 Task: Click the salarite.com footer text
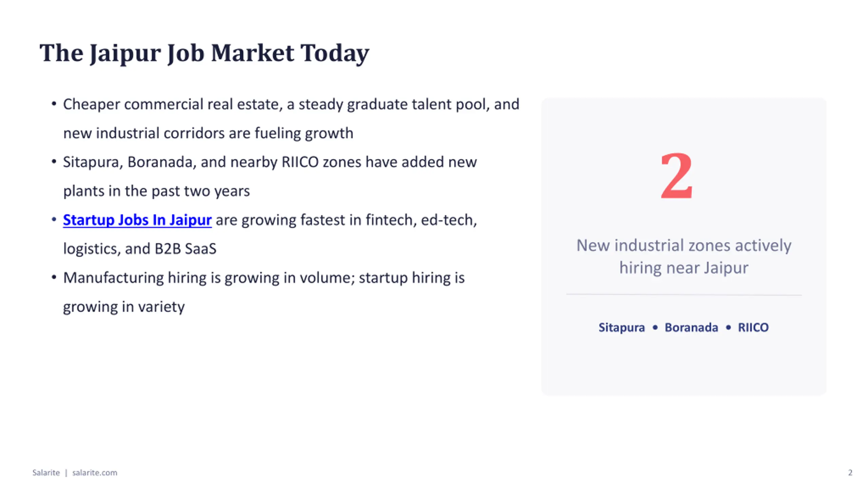(x=95, y=472)
